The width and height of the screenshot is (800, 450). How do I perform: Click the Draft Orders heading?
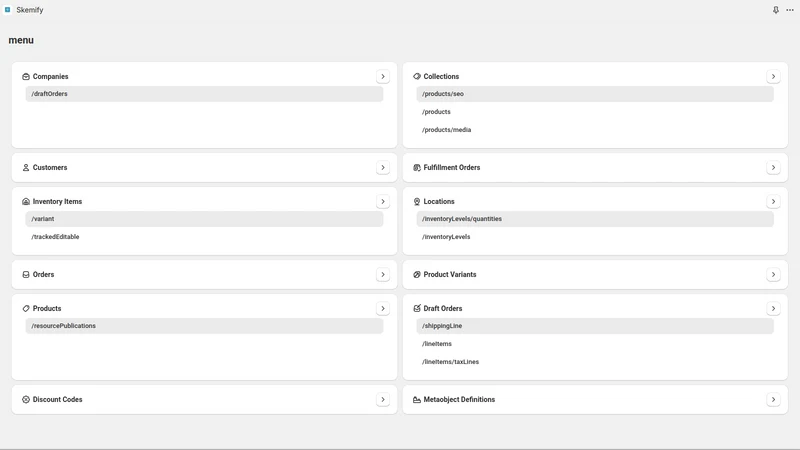click(443, 309)
